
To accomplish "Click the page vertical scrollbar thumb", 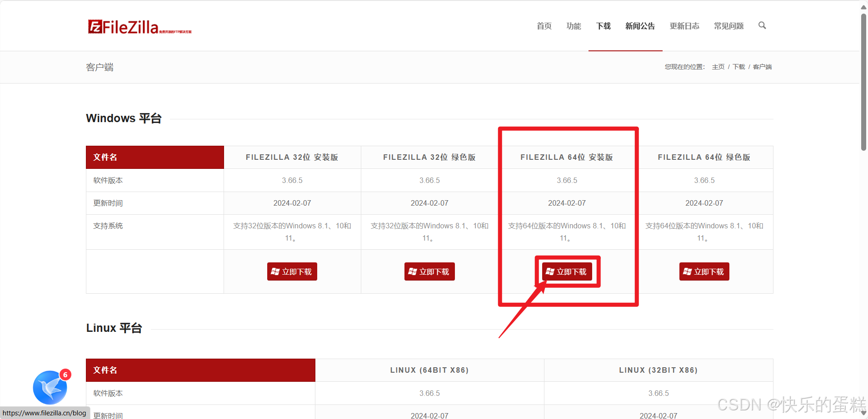I will click(863, 82).
